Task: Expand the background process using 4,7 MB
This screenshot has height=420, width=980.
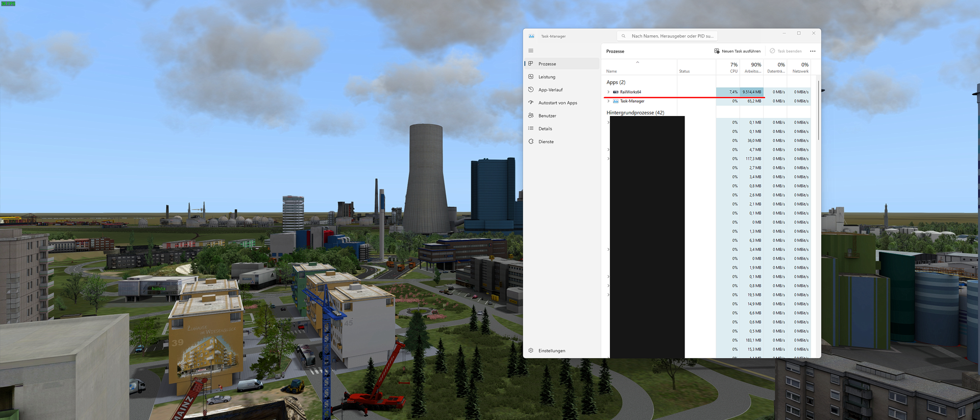Action: tap(608, 150)
